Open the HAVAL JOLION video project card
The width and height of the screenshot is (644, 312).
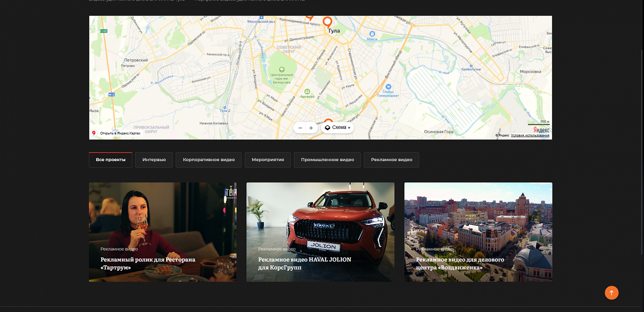click(320, 232)
